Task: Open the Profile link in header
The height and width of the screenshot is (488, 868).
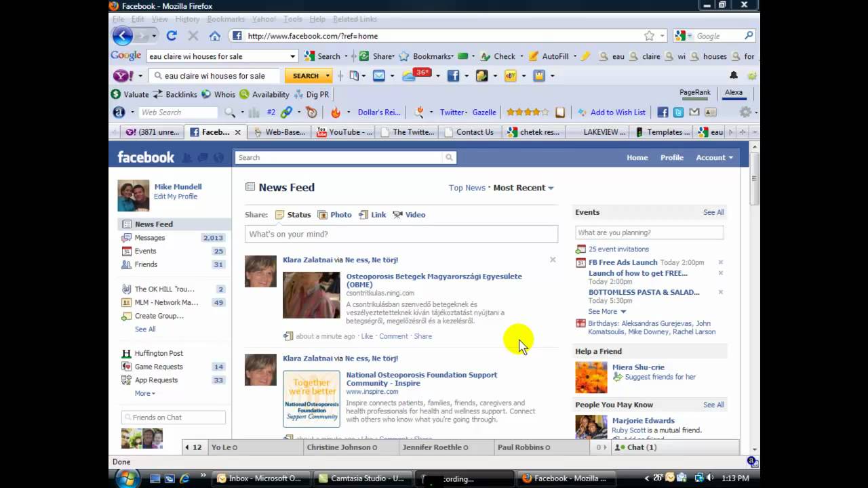Action: pyautogui.click(x=672, y=157)
